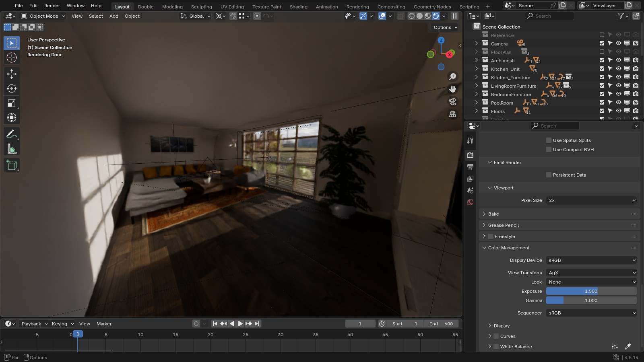Play the animation forward
Image resolution: width=644 pixels, height=362 pixels.
coord(240,324)
